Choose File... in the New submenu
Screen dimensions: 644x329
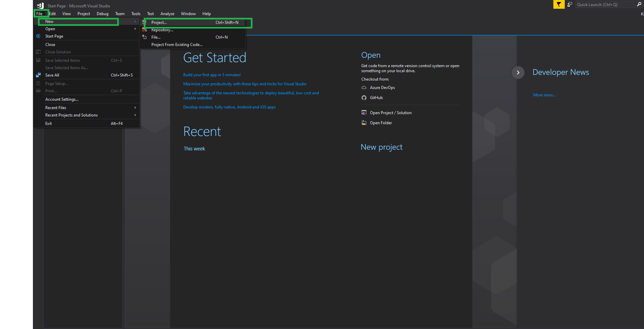[193, 37]
